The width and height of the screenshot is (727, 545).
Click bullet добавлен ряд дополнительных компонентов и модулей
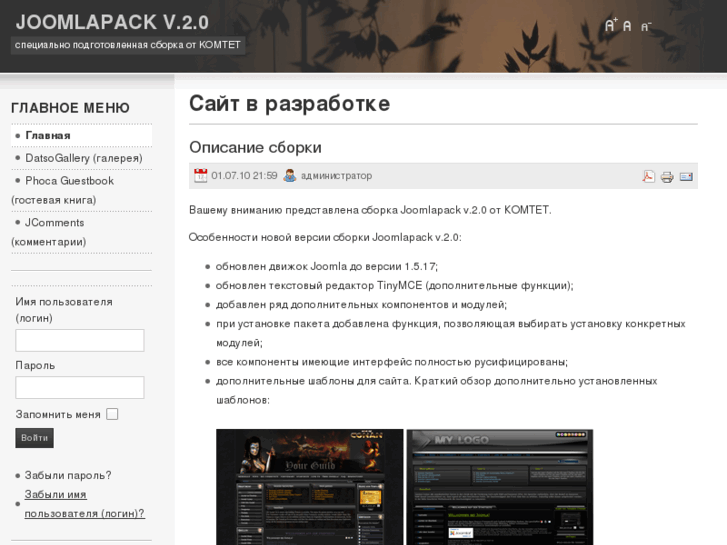pyautogui.click(x=361, y=305)
